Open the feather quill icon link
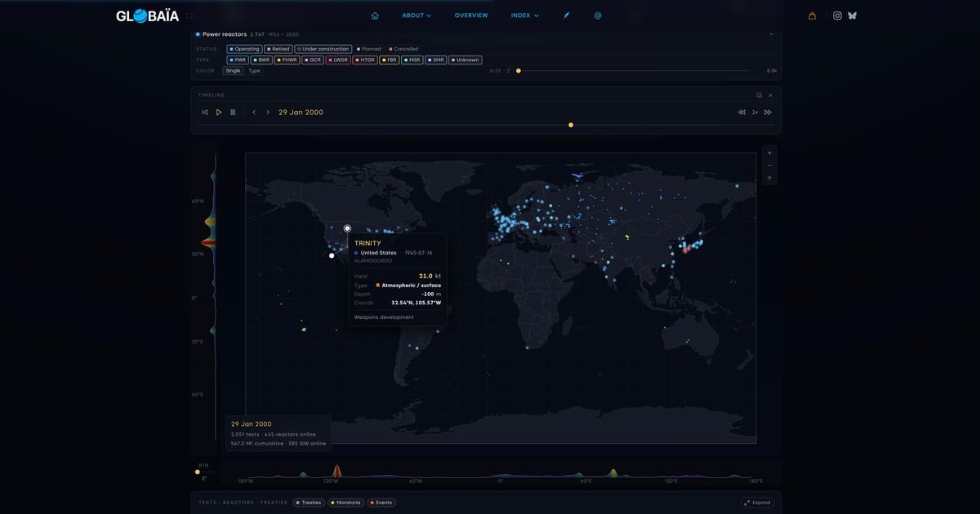 click(x=567, y=16)
